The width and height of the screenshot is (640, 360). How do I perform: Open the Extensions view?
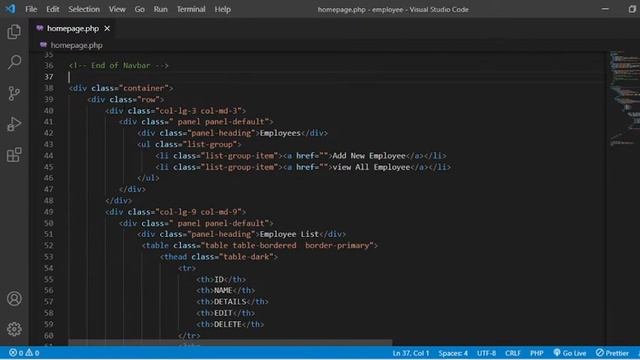point(14,155)
